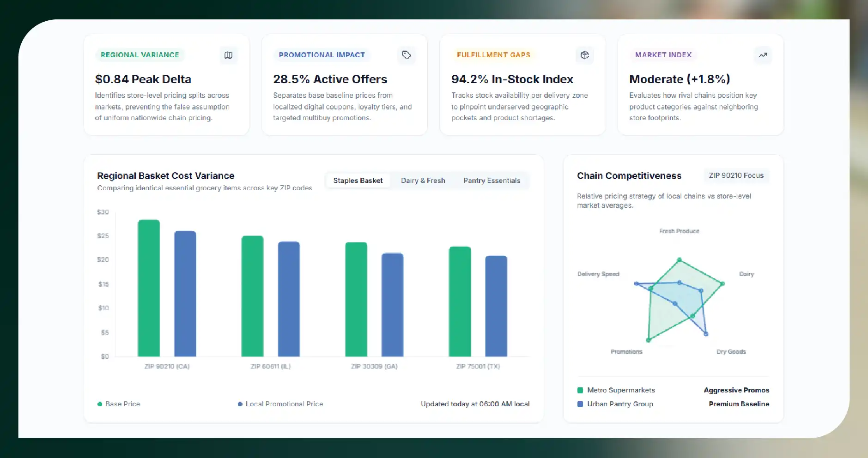Click the blue promotional bar for ZIP 30309
The height and width of the screenshot is (458, 868).
point(393,305)
